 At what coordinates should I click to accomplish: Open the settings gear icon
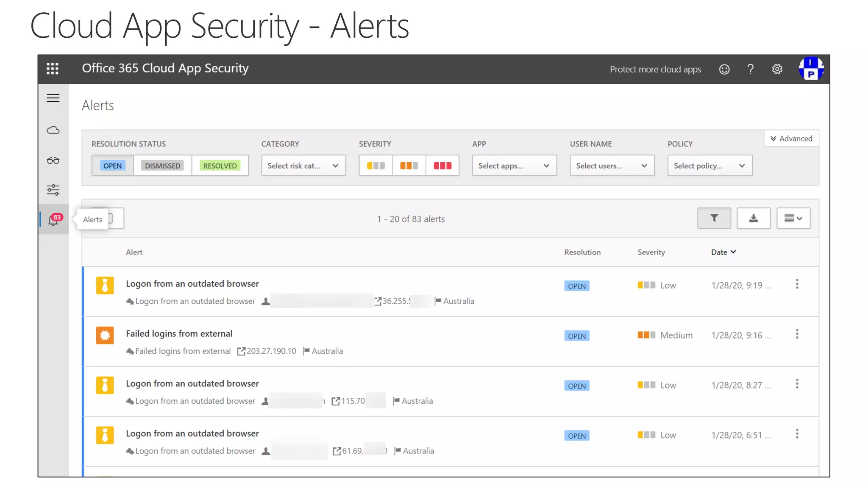(x=777, y=69)
